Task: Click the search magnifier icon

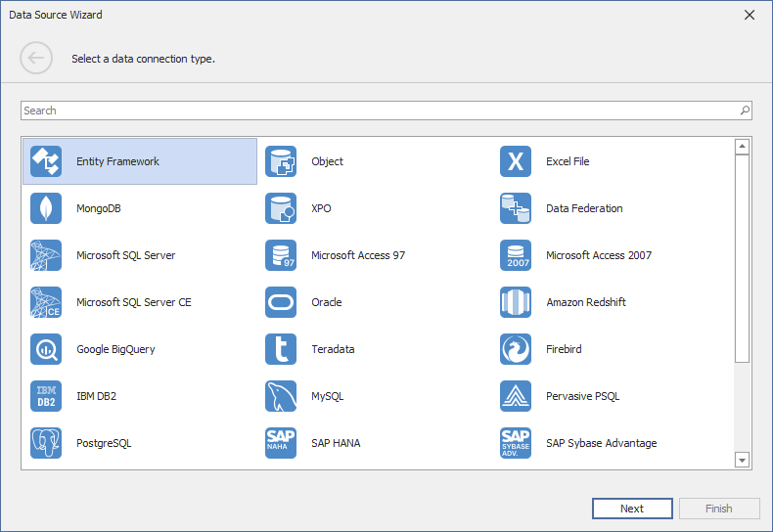Action: click(x=745, y=111)
